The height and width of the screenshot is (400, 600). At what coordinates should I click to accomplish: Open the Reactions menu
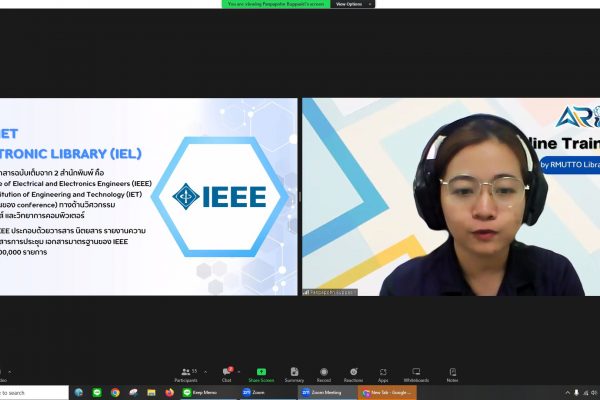tap(353, 375)
